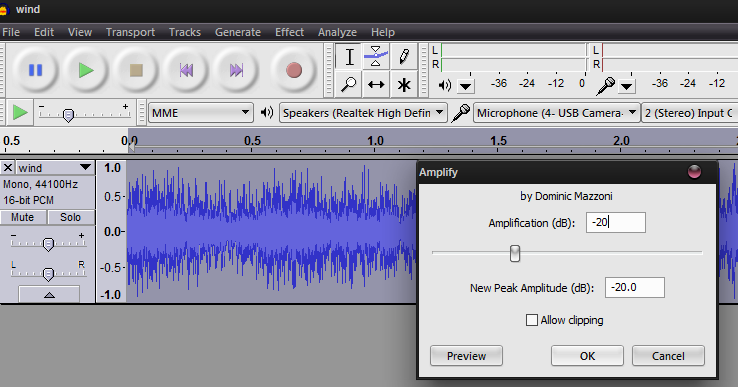
Task: Open the Analyze menu
Action: click(337, 32)
